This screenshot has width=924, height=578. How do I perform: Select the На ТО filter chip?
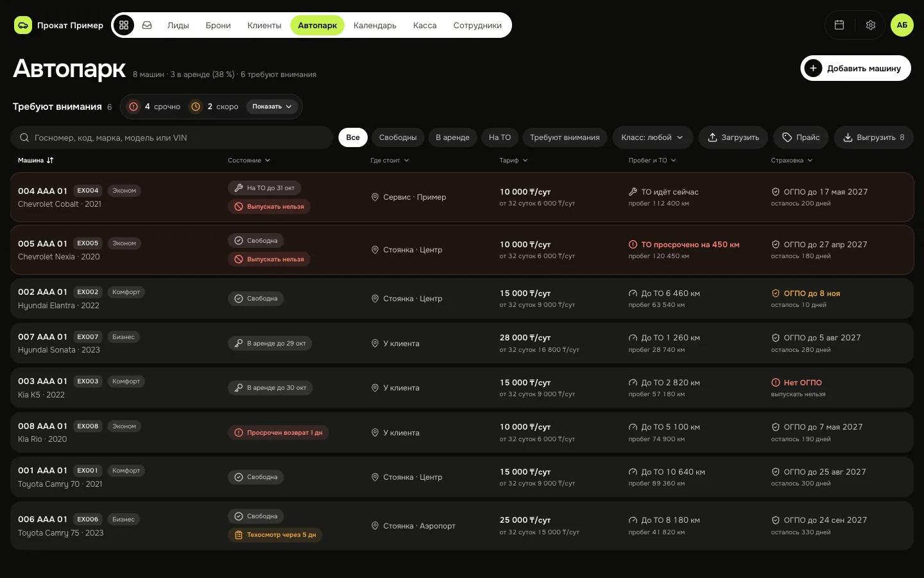click(x=500, y=137)
